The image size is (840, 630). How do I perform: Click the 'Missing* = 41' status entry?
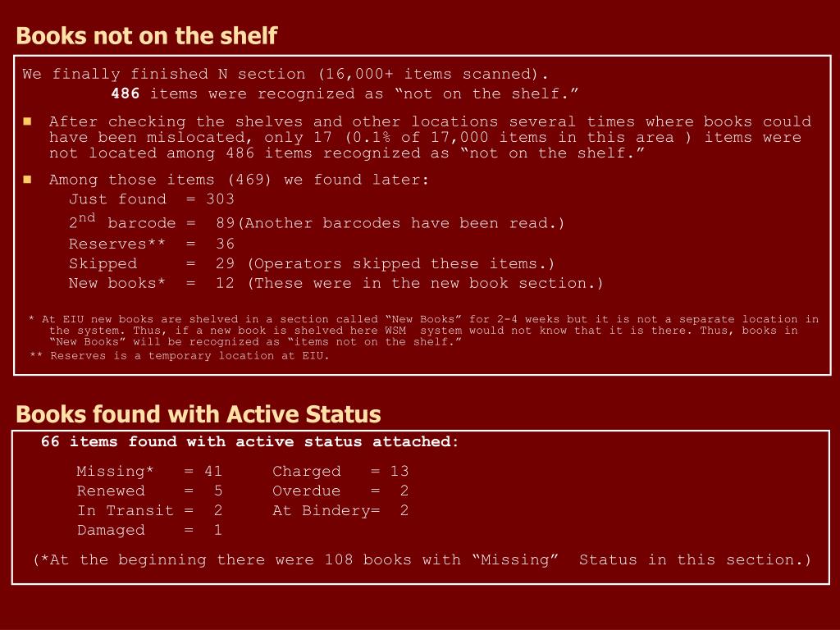click(149, 471)
